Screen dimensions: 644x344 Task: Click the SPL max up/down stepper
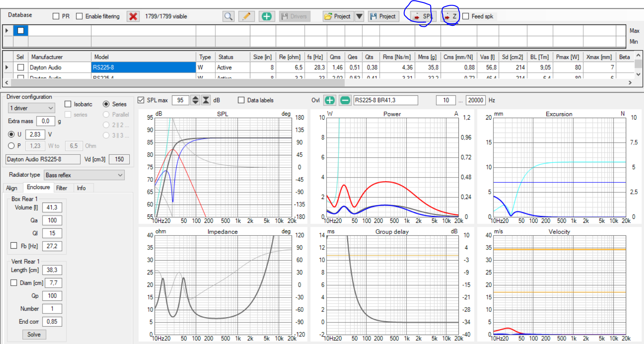pos(195,100)
